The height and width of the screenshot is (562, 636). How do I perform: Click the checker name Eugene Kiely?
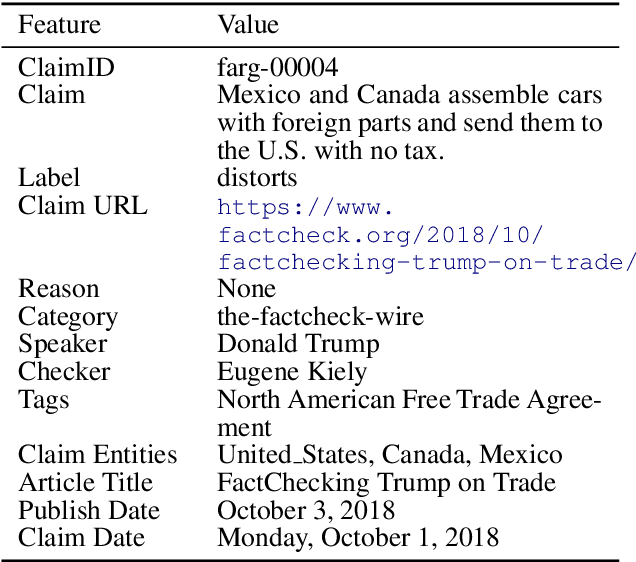point(292,372)
